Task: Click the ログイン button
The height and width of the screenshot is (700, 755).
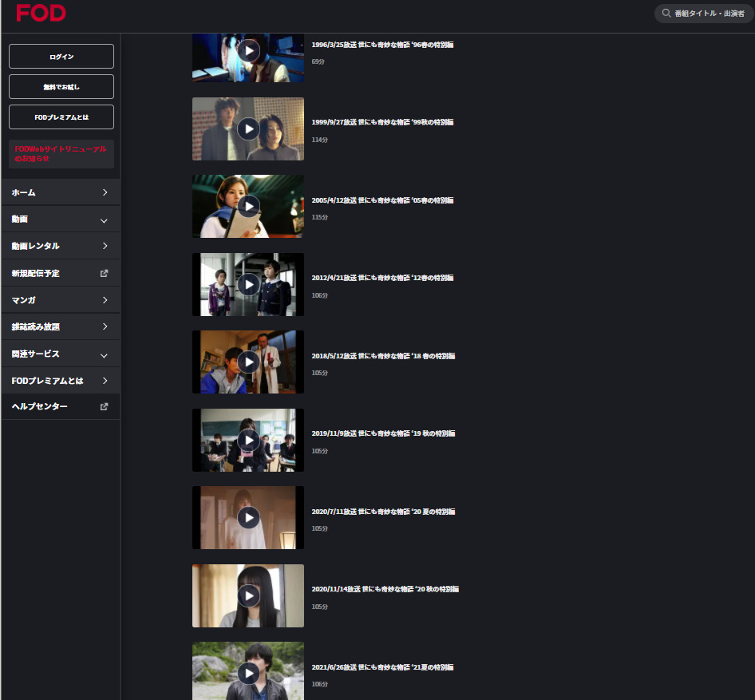Action: (x=61, y=57)
